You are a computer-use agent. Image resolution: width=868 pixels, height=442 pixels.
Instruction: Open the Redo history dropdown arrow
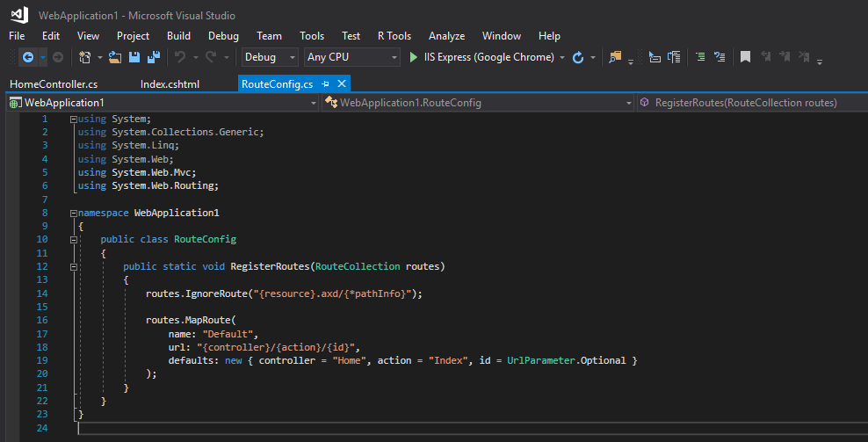(226, 57)
